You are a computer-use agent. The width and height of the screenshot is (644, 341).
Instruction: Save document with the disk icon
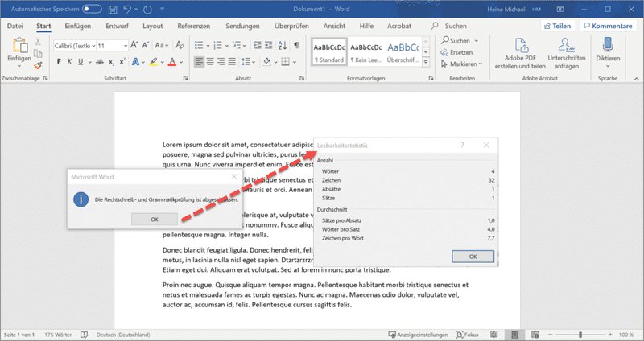coord(113,9)
